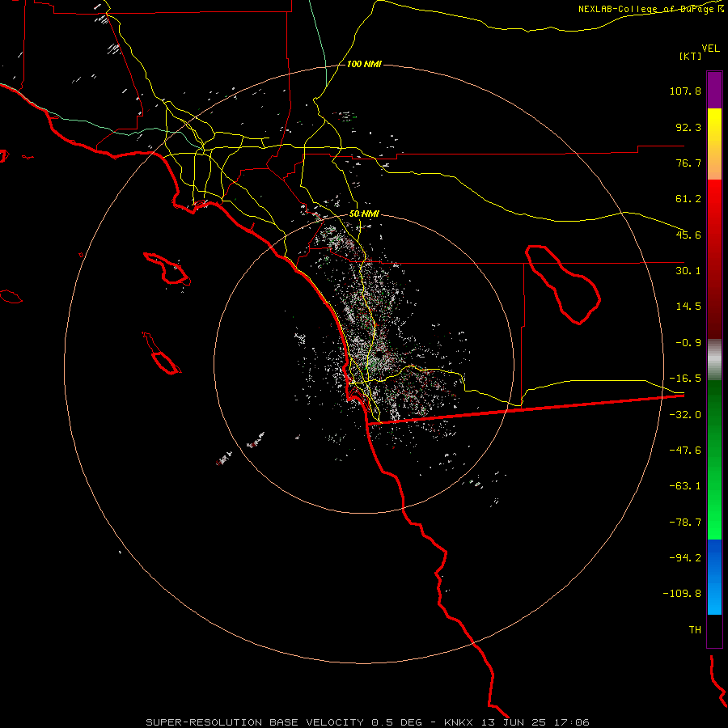Pick the gray near-zero band on the scale
Viewport: 728px width, 728px height.
click(714, 360)
